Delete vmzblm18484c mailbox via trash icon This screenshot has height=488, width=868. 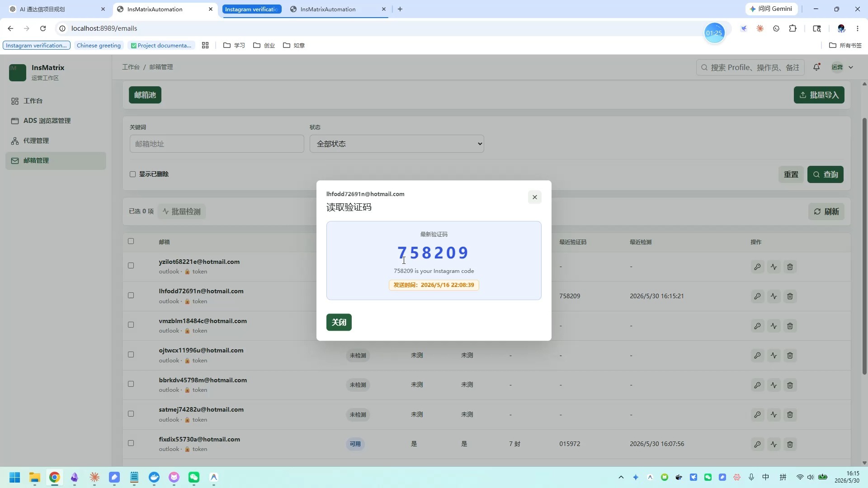790,326
